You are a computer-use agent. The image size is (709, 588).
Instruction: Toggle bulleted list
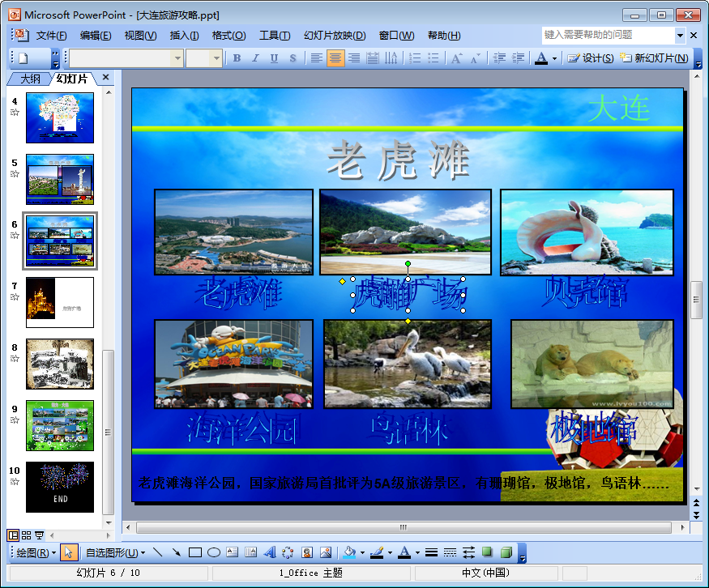(x=434, y=58)
